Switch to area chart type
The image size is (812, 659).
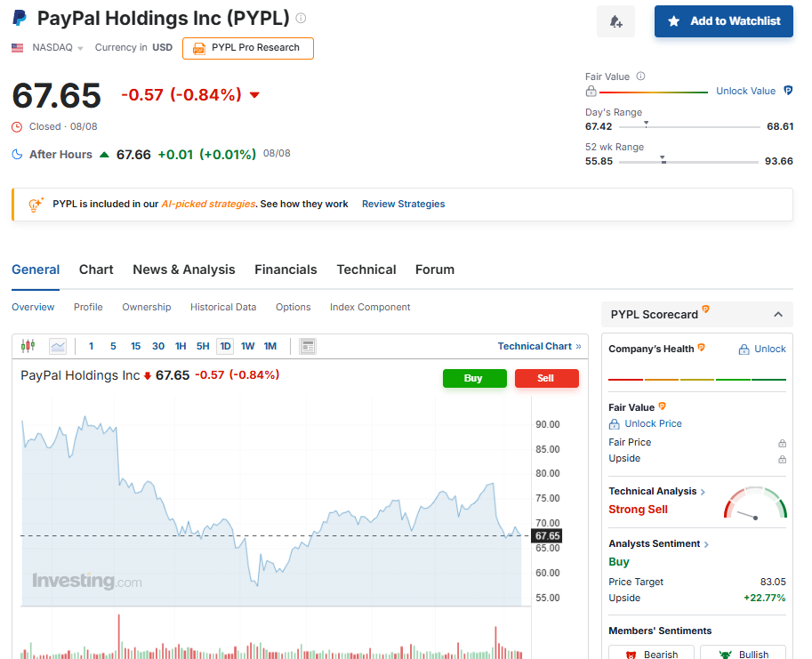(58, 346)
